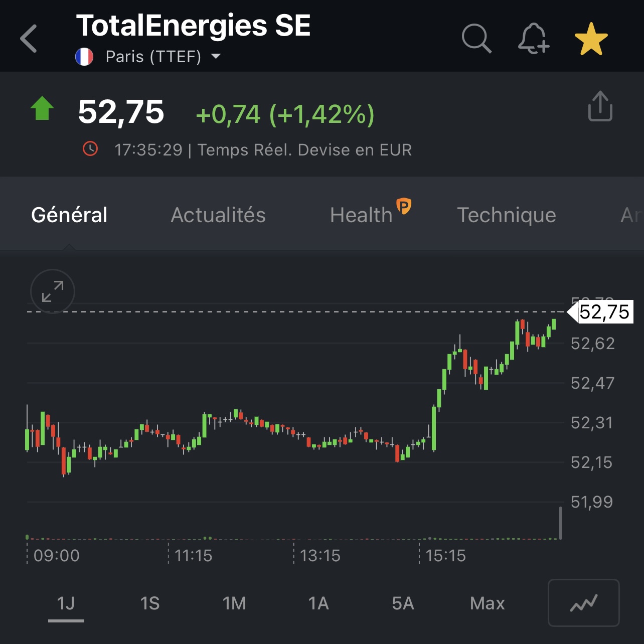Toggle the yellow favorite star
This screenshot has width=644, height=644.
click(591, 39)
